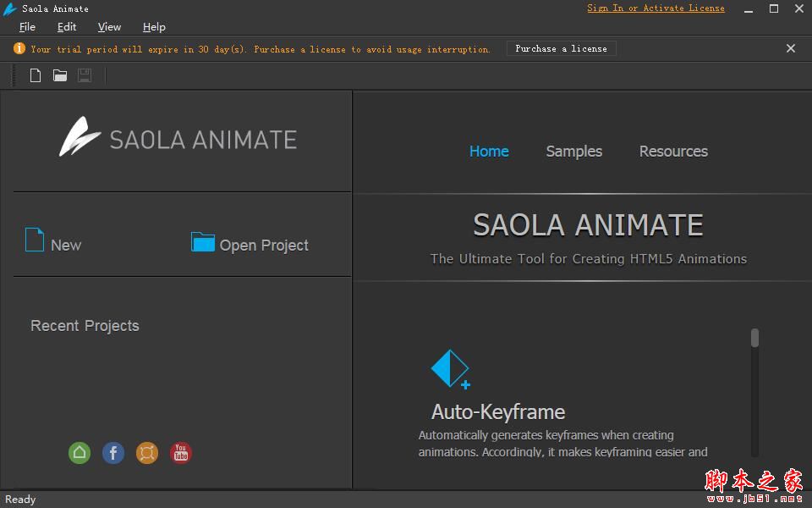Open the View menu
This screenshot has width=812, height=508.
coord(109,27)
